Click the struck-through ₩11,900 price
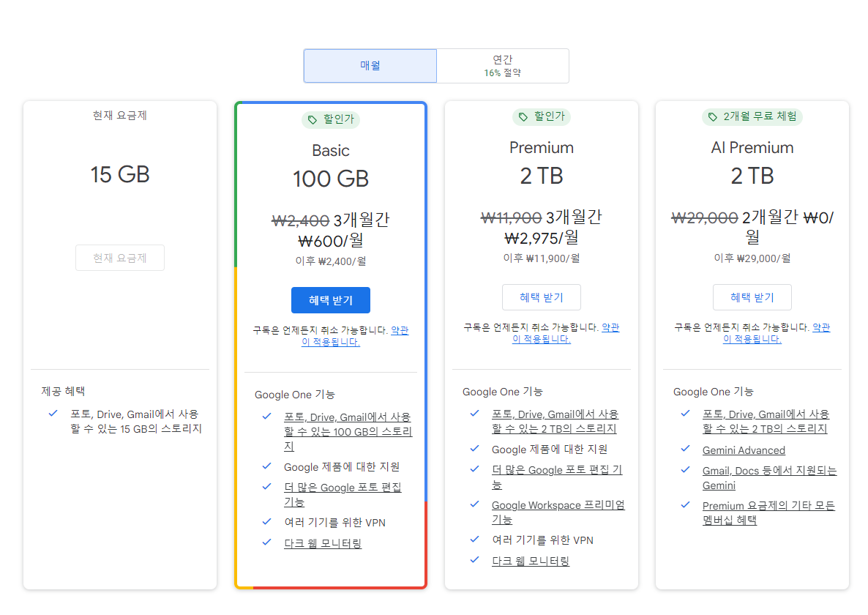868x615 pixels. tap(512, 218)
